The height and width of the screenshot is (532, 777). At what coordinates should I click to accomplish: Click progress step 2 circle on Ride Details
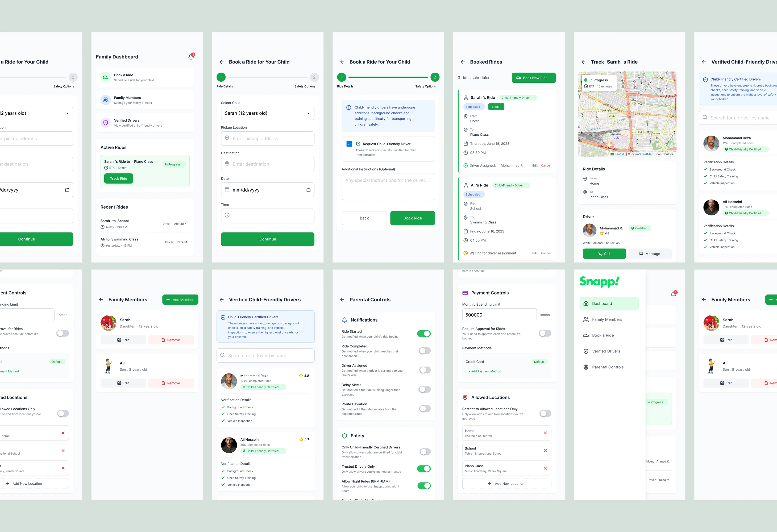[314, 77]
